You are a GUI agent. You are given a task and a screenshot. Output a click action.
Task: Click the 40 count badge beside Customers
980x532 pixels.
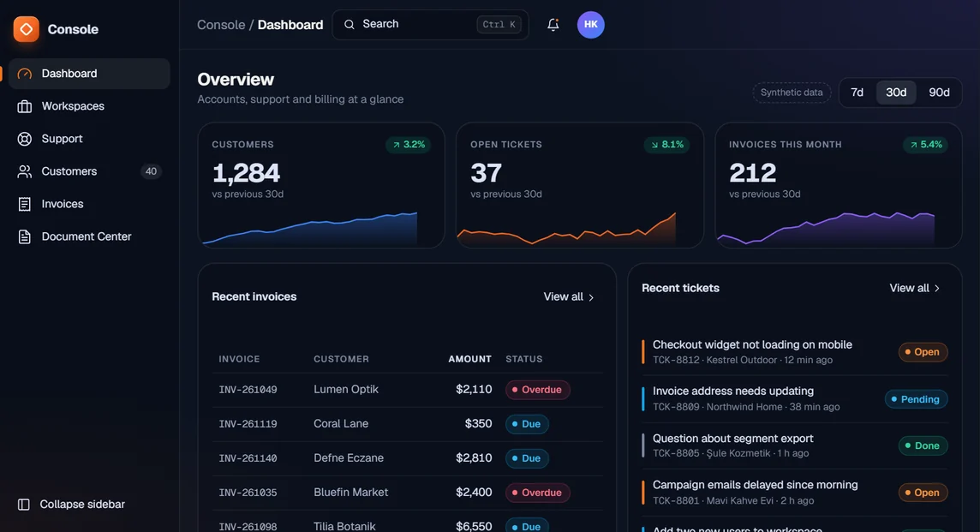tap(151, 171)
